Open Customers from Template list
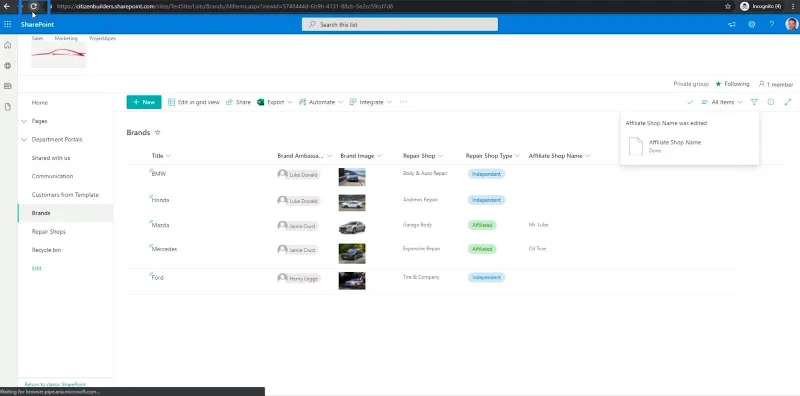 65,194
